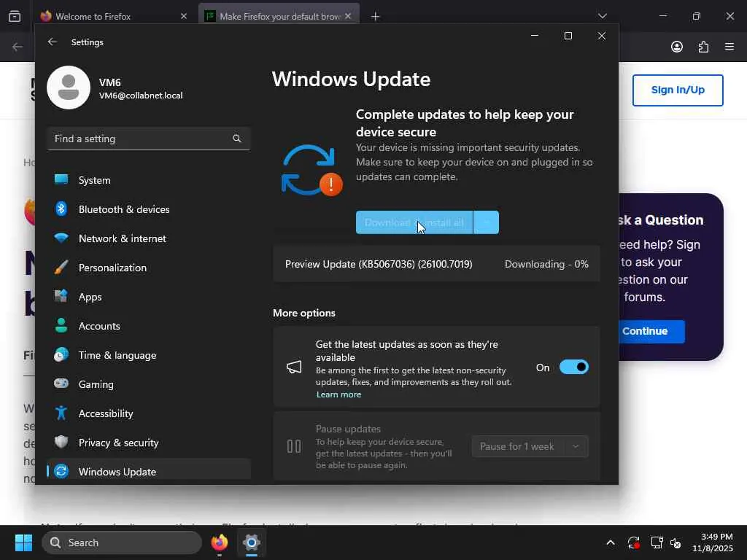The width and height of the screenshot is (747, 560).
Task: Open Bluetooth & devices settings
Action: [x=149, y=209]
